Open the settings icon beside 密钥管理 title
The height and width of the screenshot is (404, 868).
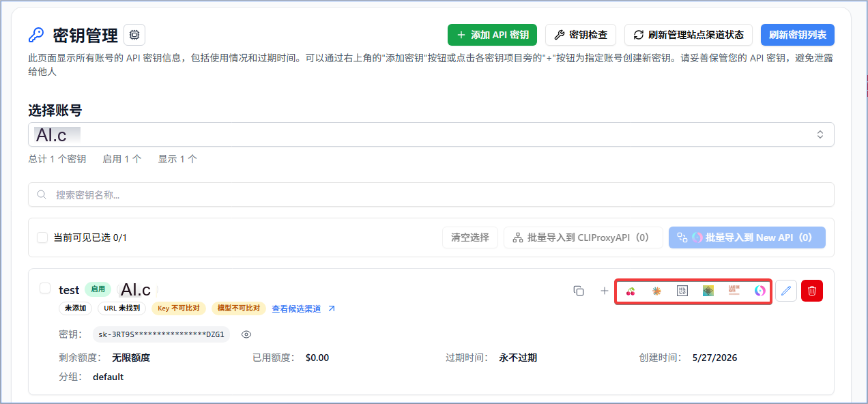coord(134,35)
